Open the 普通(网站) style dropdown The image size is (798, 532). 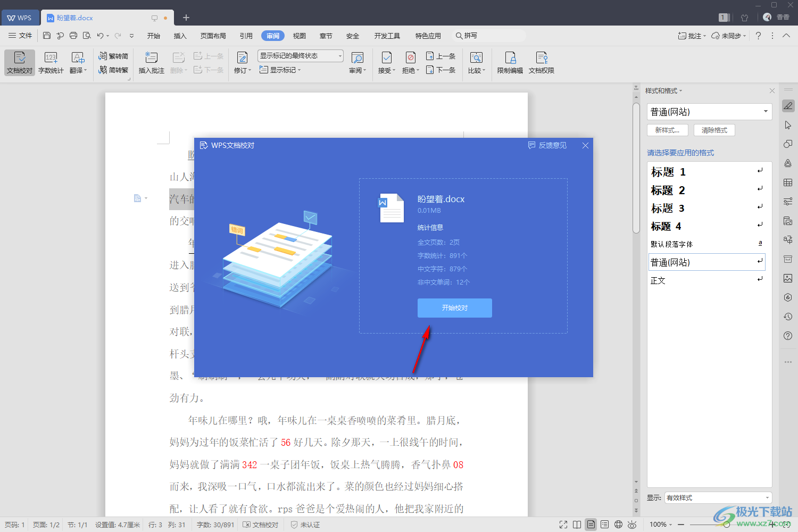click(766, 112)
